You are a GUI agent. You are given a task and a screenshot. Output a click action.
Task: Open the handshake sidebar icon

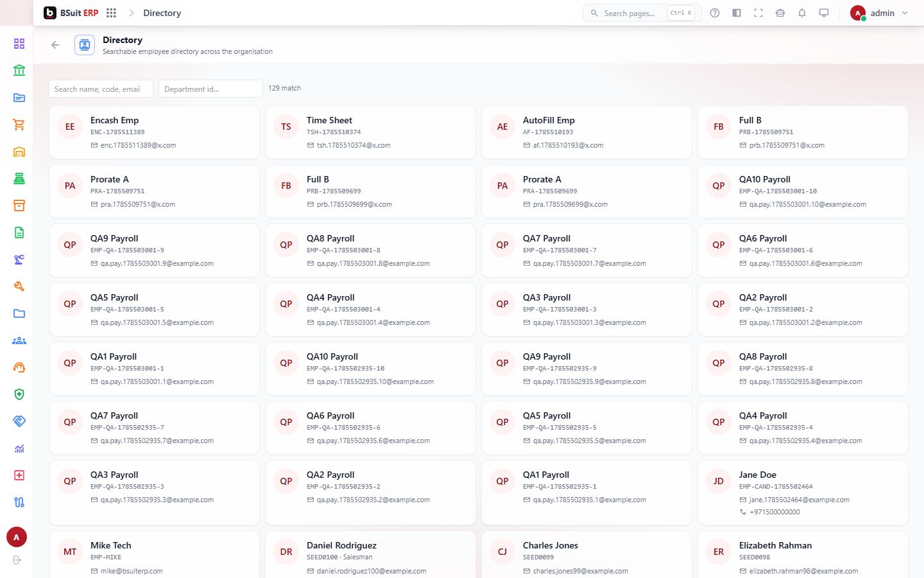pyautogui.click(x=19, y=421)
